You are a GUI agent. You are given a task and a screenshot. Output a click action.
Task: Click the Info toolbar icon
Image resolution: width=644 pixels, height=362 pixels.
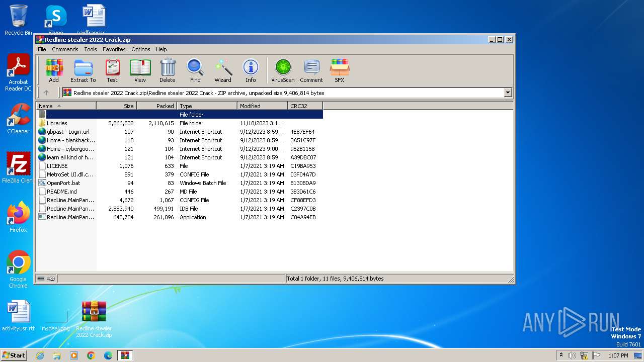(251, 70)
